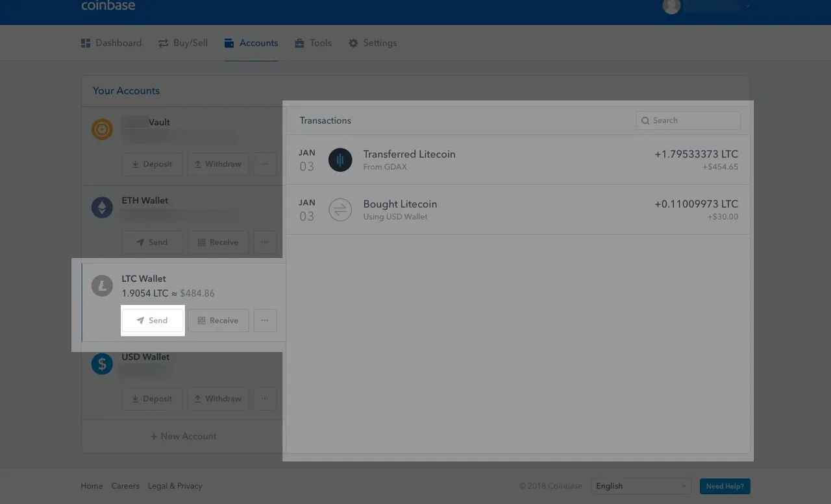Open the Tools tab
This screenshot has height=504, width=831.
coord(313,43)
